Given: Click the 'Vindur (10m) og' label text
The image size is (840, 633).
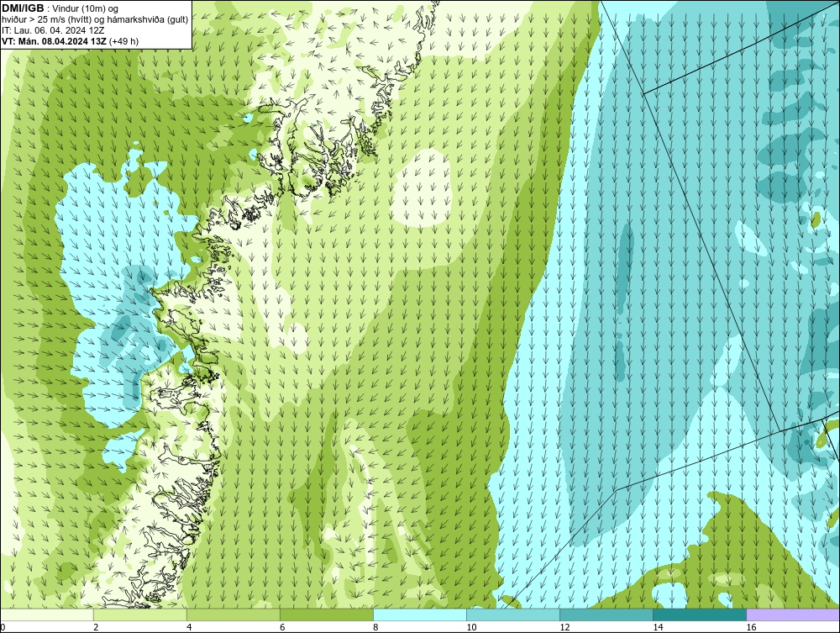Looking at the screenshot, I should coord(87,8).
